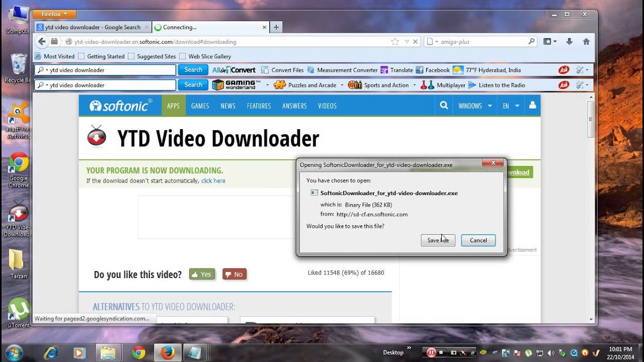Viewport: 644px width, 362px height.
Task: Click the bookmark star in address bar
Action: 395,42
